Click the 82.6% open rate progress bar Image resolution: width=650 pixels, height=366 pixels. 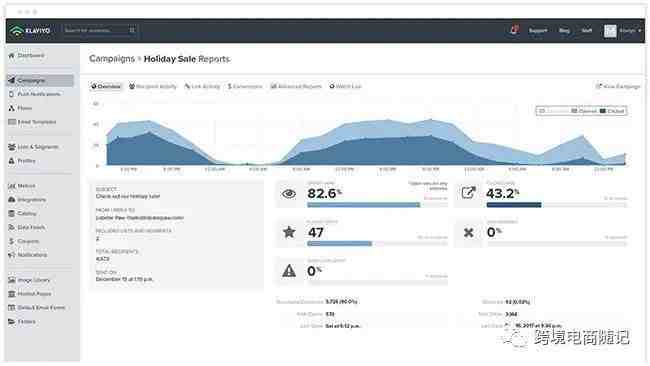pos(377,205)
